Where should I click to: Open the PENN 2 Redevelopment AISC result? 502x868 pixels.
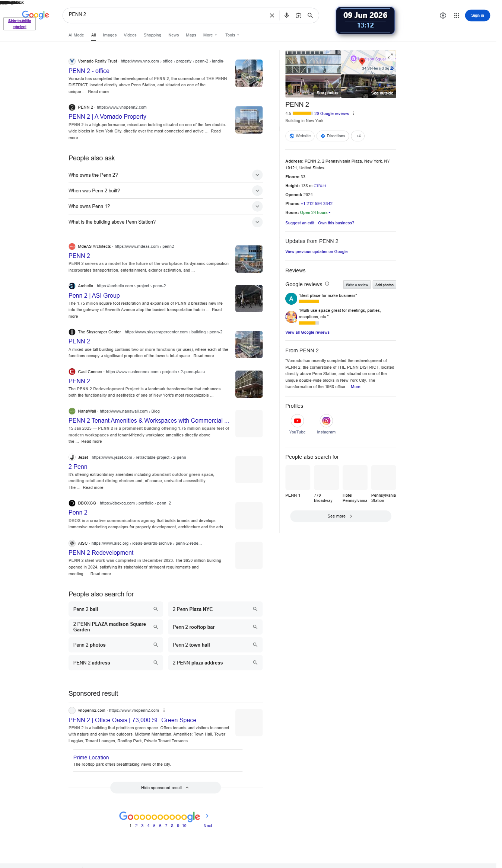[101, 552]
